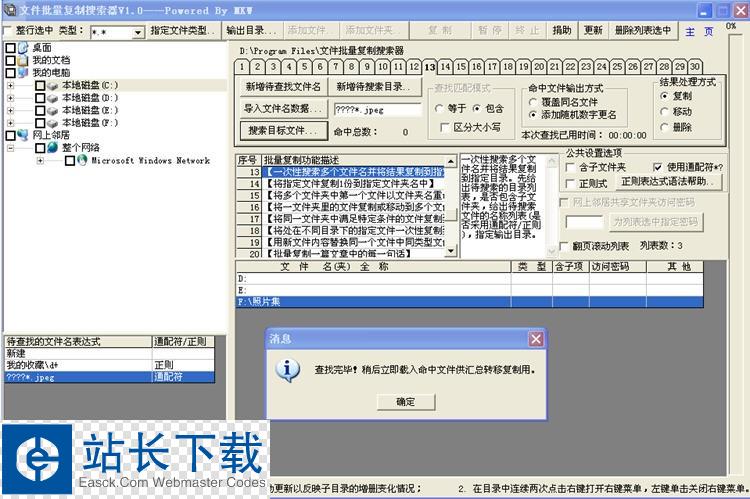
Task: Click 新增待查找文件名 button
Action: [x=283, y=87]
